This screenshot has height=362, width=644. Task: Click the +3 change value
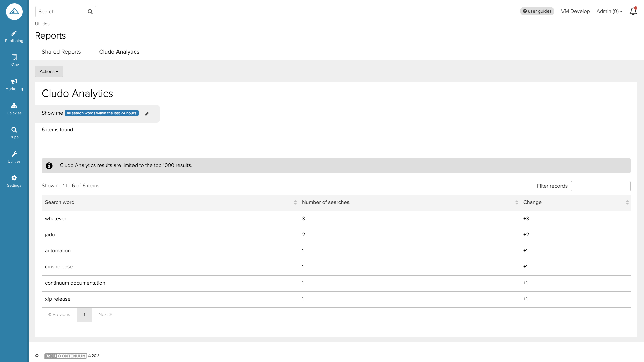[526, 219]
